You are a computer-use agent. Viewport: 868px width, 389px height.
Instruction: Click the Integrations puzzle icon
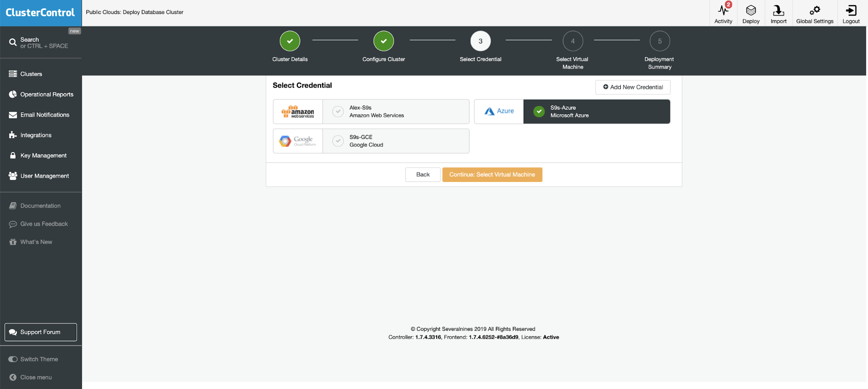point(13,135)
